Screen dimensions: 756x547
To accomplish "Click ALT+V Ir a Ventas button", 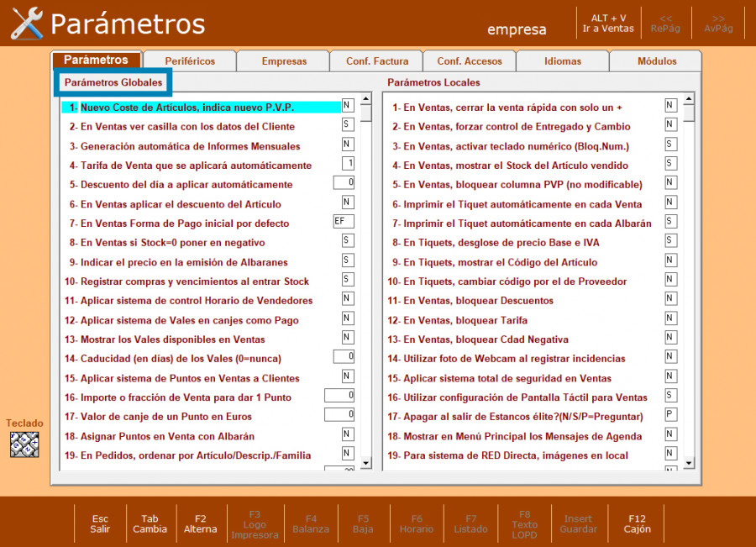I will pyautogui.click(x=608, y=24).
